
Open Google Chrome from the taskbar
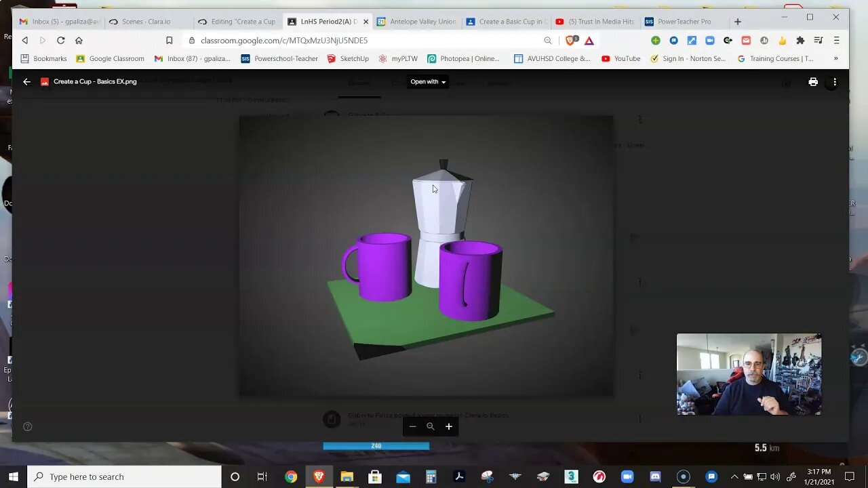(290, 476)
